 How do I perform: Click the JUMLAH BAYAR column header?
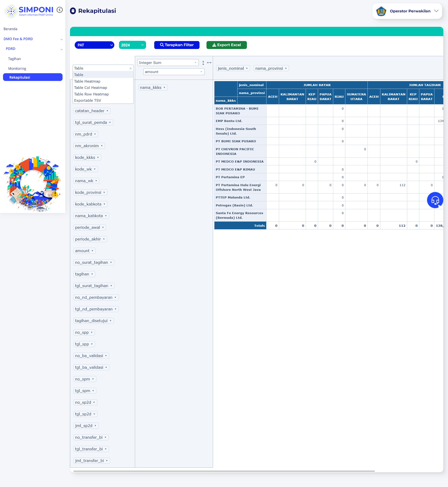coord(317,85)
